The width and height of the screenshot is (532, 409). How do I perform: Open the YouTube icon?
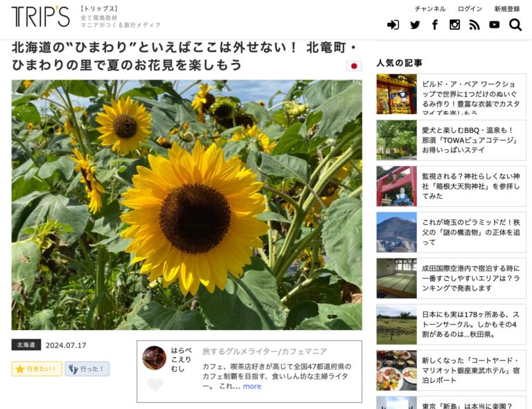pos(495,25)
